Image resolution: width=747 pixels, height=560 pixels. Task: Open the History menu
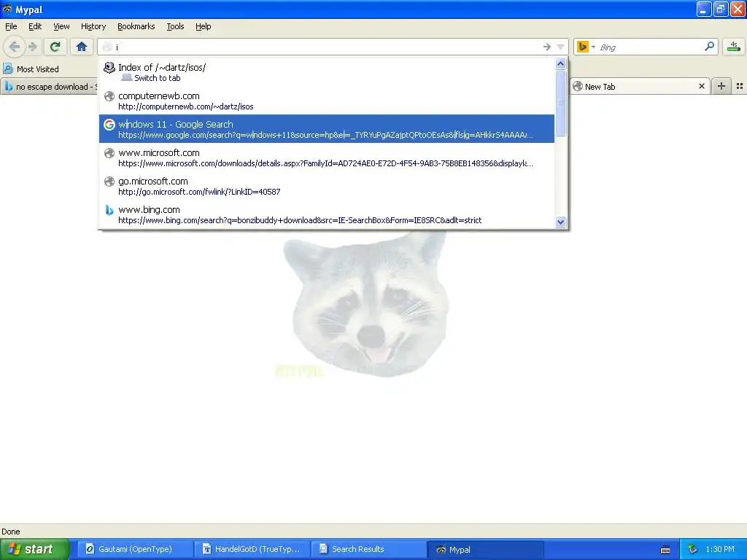[x=93, y=27]
